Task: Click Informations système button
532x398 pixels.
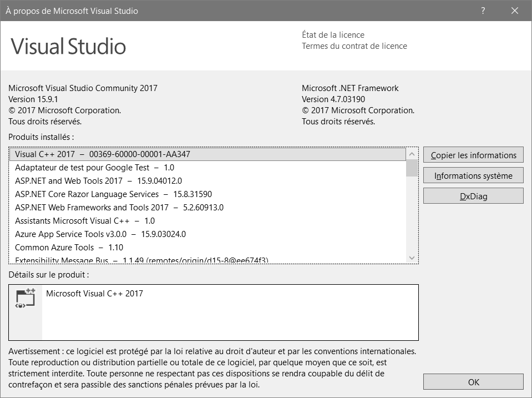Action: click(x=473, y=175)
